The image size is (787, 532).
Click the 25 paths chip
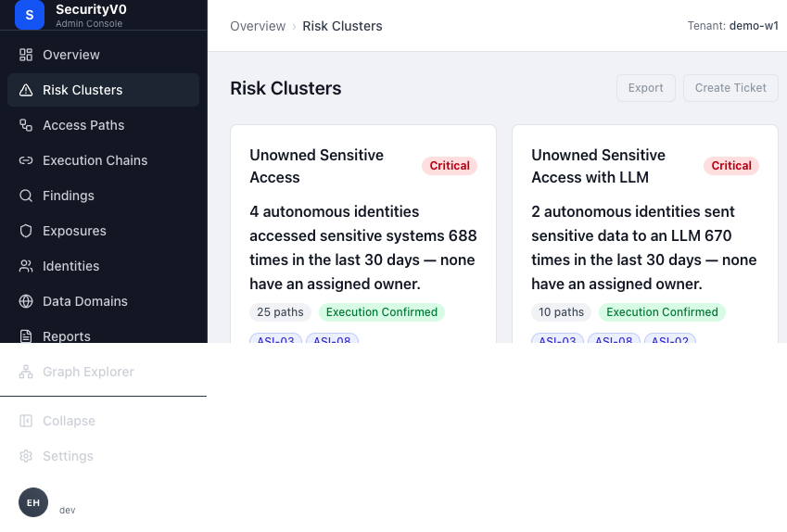point(280,312)
